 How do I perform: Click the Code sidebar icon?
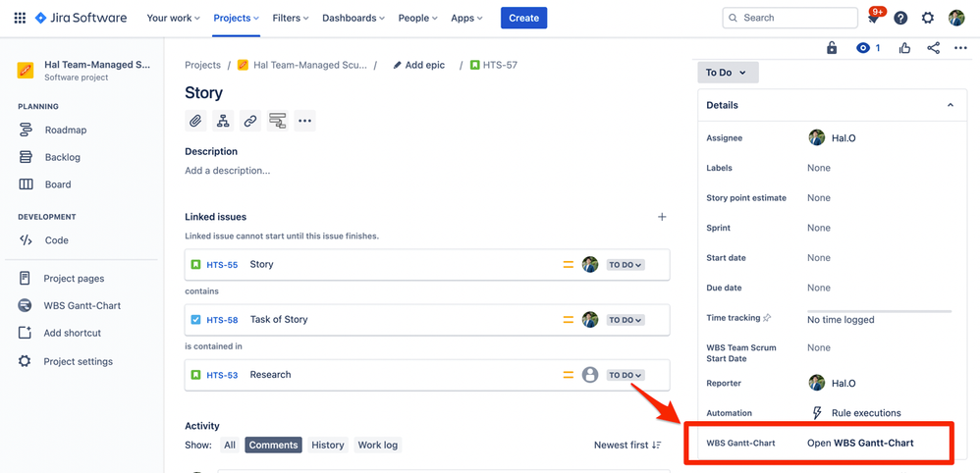pyautogui.click(x=26, y=240)
